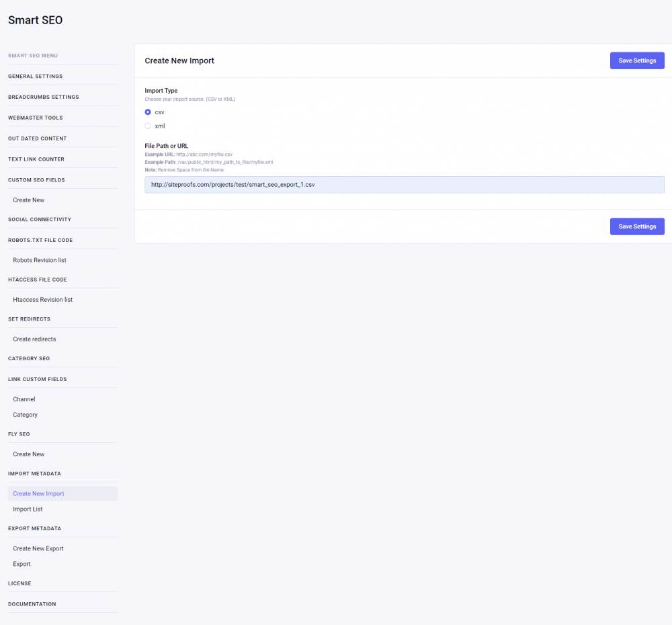The height and width of the screenshot is (625, 672).
Task: Open General Settings in the sidebar
Action: (36, 77)
